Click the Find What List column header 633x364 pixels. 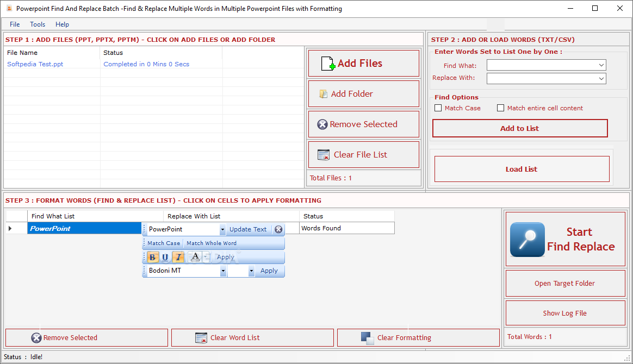coord(95,216)
